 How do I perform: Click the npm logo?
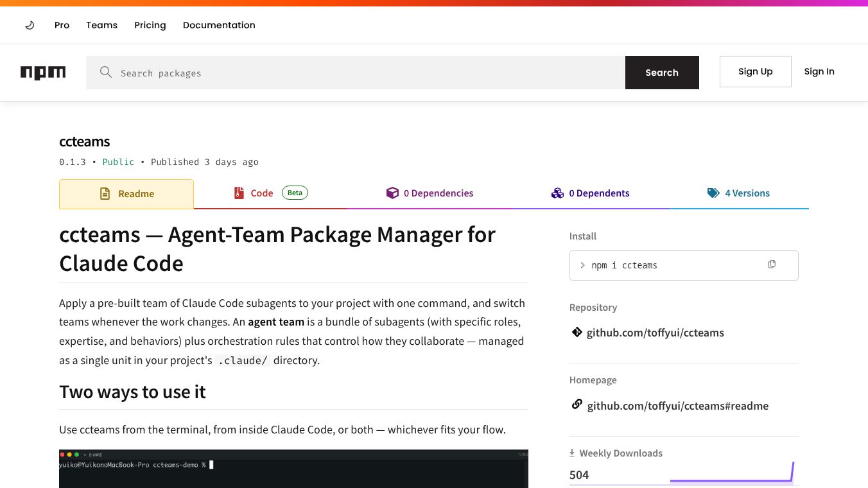[x=43, y=73]
